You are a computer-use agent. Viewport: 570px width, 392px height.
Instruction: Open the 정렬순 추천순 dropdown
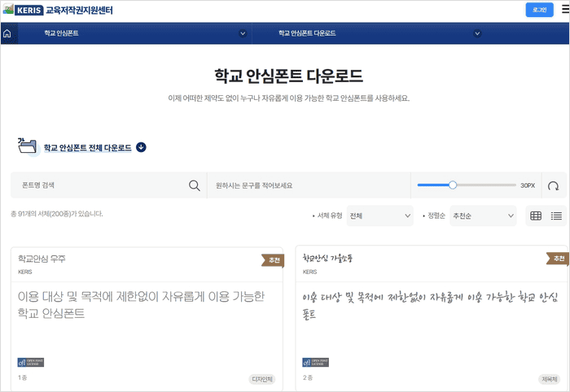483,216
